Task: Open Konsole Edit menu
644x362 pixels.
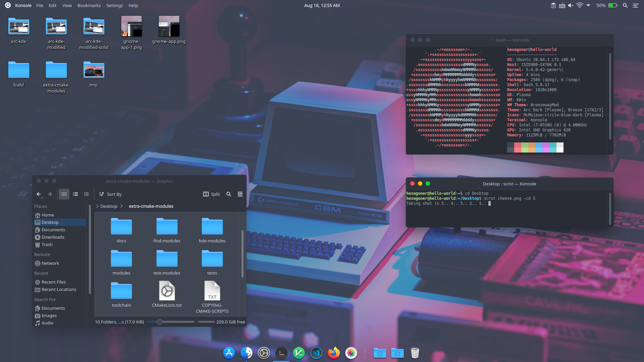Action: click(x=52, y=5)
